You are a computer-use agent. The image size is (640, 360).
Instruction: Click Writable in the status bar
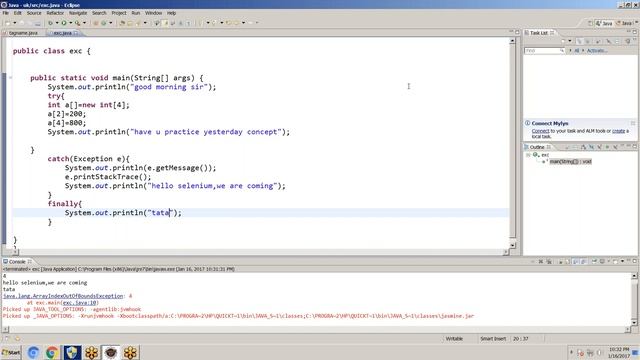click(x=454, y=339)
